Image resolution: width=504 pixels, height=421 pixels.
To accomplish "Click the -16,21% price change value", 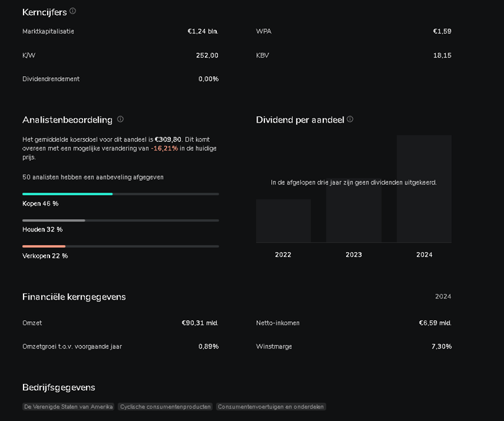I will 164,149.
